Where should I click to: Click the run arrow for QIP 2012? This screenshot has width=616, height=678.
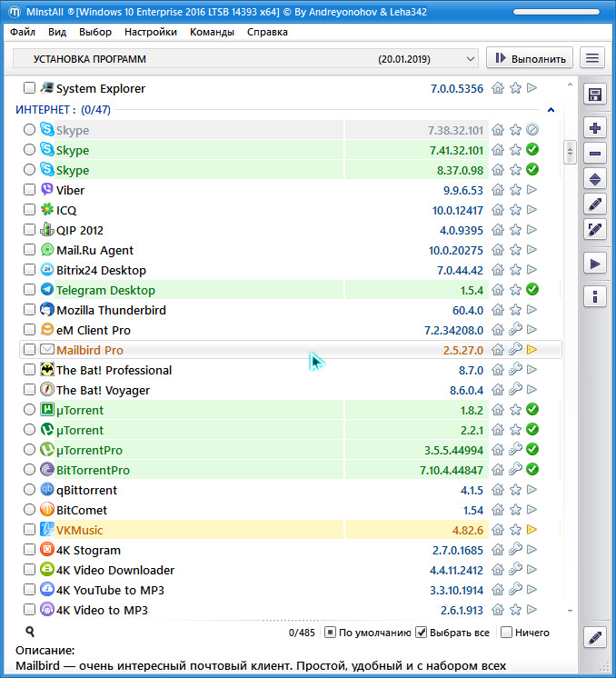click(532, 230)
